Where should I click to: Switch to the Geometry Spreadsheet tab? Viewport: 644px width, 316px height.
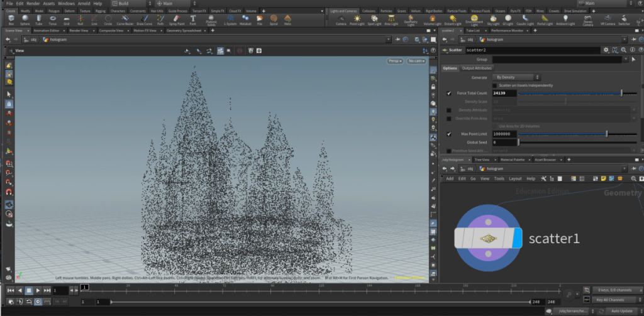(184, 30)
